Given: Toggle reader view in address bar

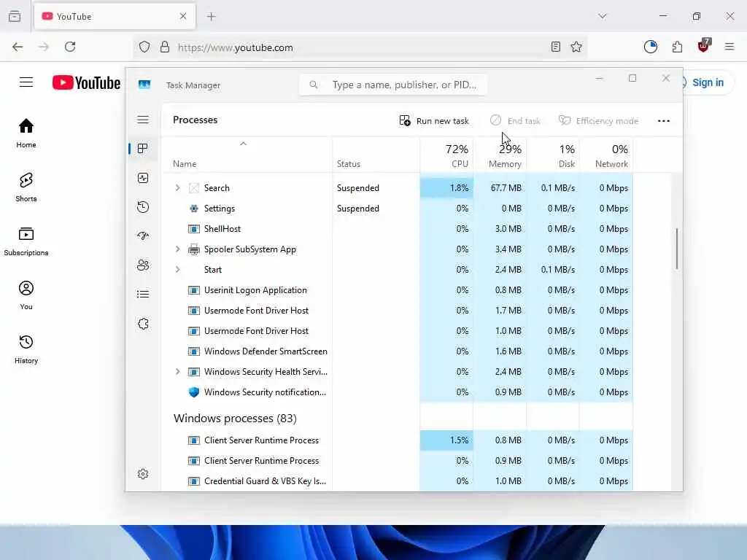Looking at the screenshot, I should coord(555,47).
